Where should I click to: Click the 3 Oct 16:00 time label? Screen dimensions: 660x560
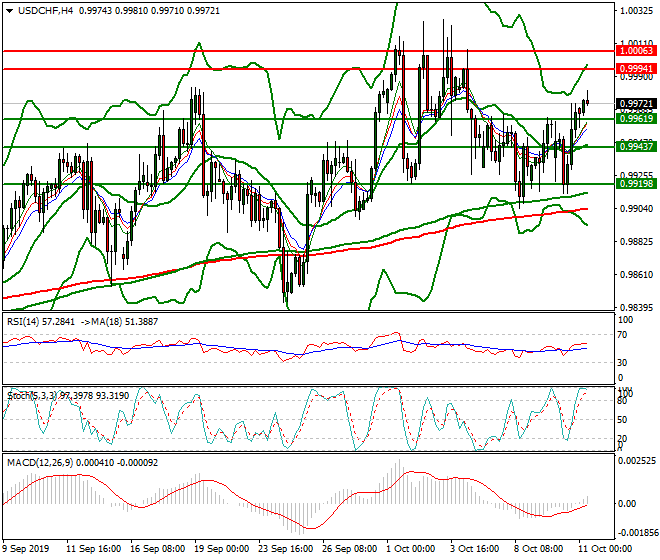(x=475, y=549)
